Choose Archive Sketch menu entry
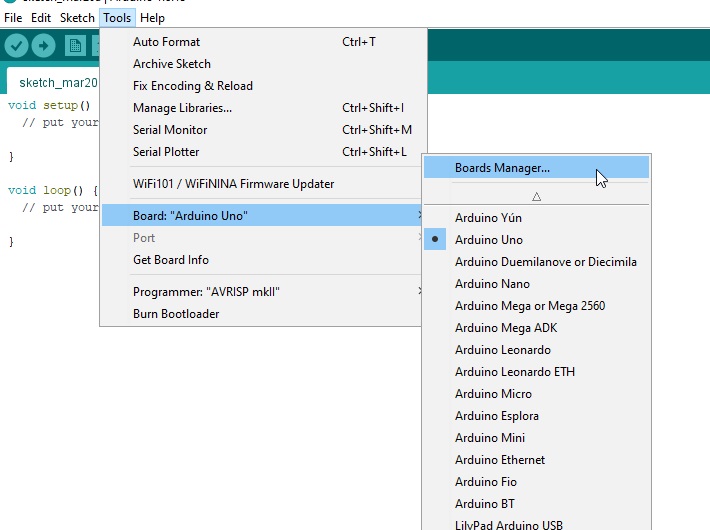This screenshot has height=530, width=710. click(x=262, y=64)
